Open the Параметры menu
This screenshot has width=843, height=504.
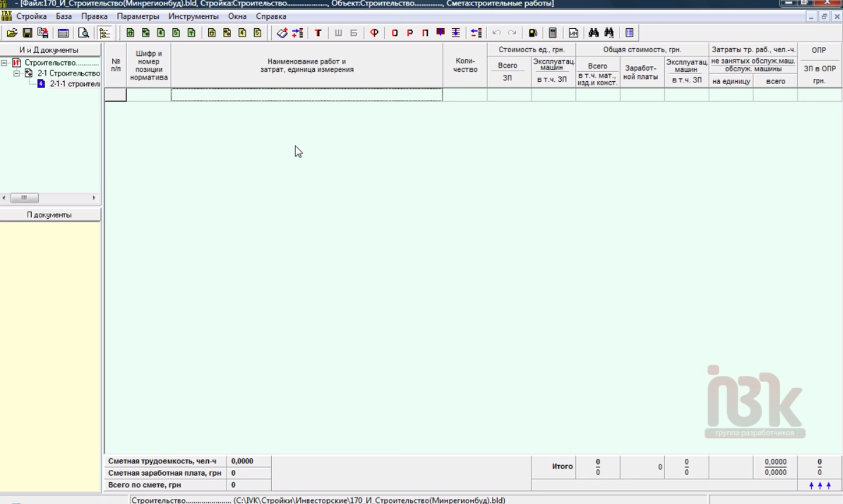[138, 16]
